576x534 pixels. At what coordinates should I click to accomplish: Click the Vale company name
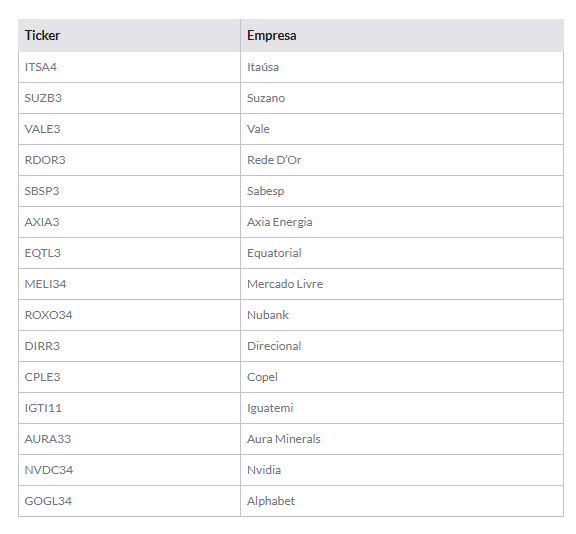258,129
